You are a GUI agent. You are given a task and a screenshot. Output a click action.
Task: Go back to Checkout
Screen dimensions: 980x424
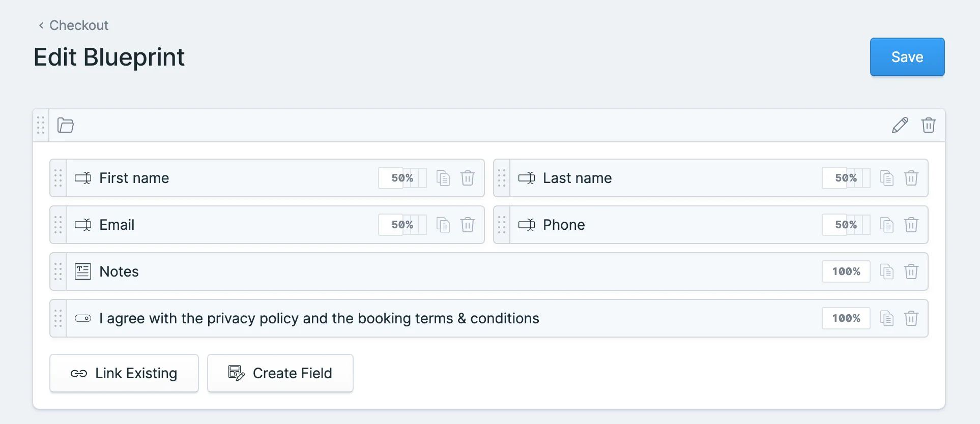tap(73, 25)
